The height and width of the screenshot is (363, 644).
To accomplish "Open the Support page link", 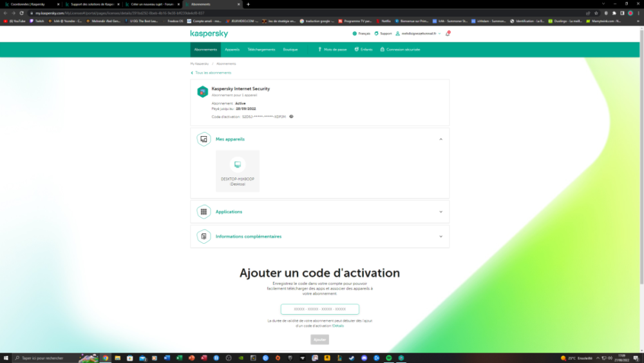I will tap(383, 34).
